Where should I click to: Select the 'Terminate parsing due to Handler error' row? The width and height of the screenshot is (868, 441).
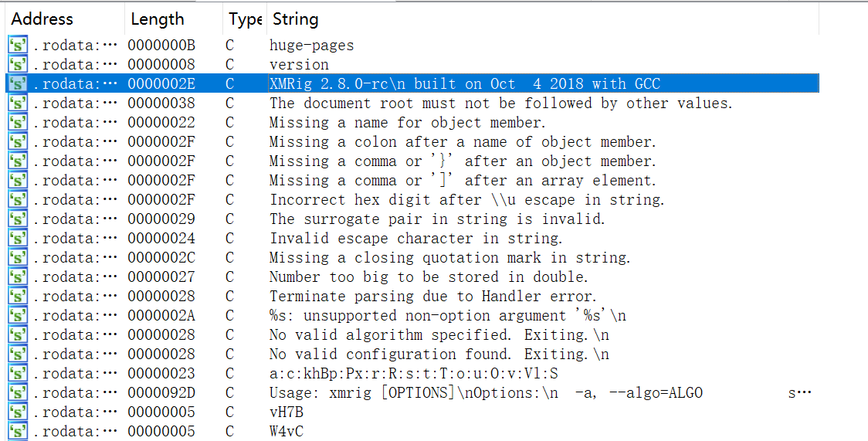[412, 296]
